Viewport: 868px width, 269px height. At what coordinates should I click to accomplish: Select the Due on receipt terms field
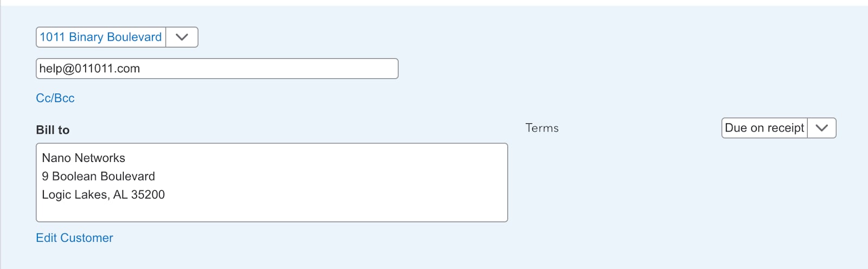point(764,128)
